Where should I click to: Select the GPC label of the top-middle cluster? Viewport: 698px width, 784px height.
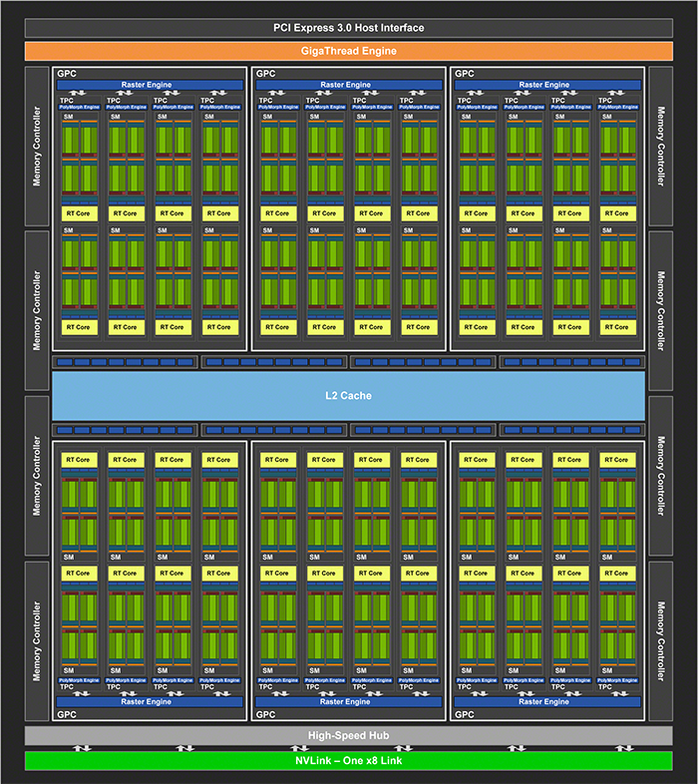[x=265, y=74]
